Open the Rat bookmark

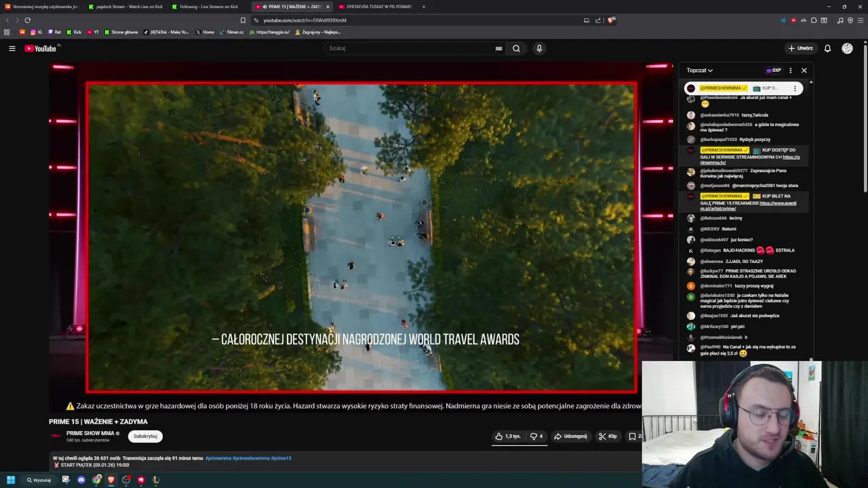[x=54, y=32]
